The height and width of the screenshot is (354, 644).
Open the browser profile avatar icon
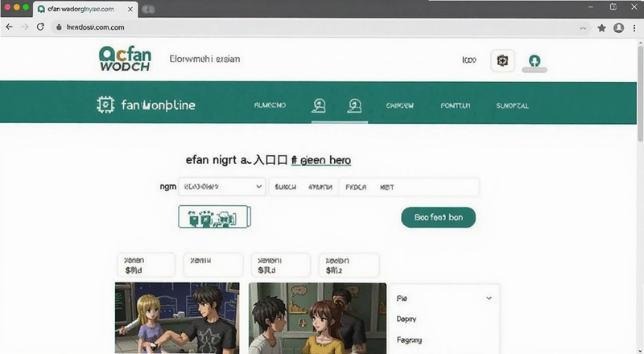pyautogui.click(x=618, y=28)
